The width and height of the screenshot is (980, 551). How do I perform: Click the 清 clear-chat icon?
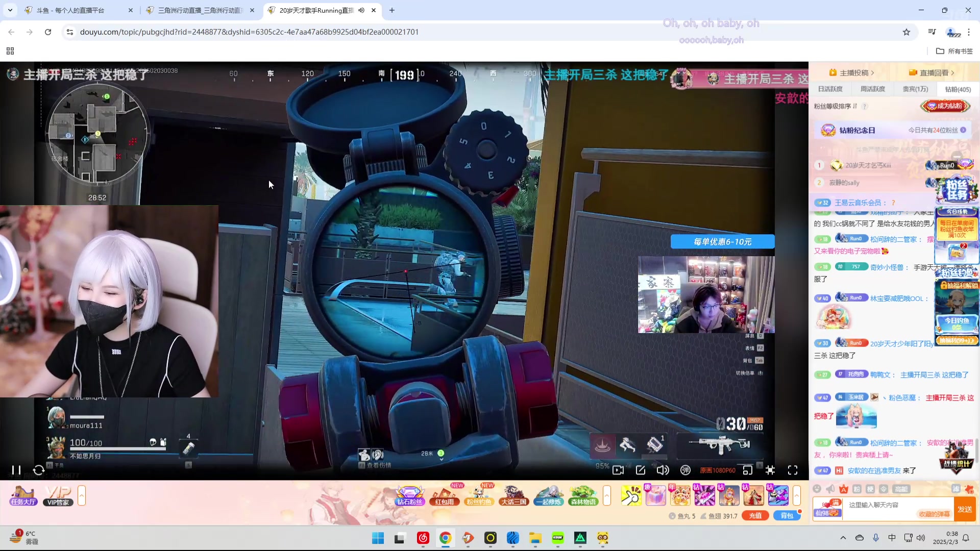pyautogui.click(x=956, y=489)
